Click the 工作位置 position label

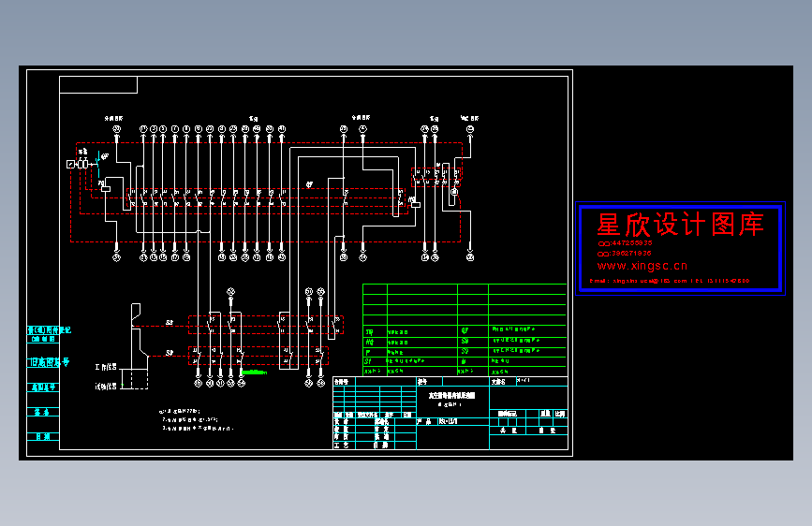pyautogui.click(x=106, y=367)
